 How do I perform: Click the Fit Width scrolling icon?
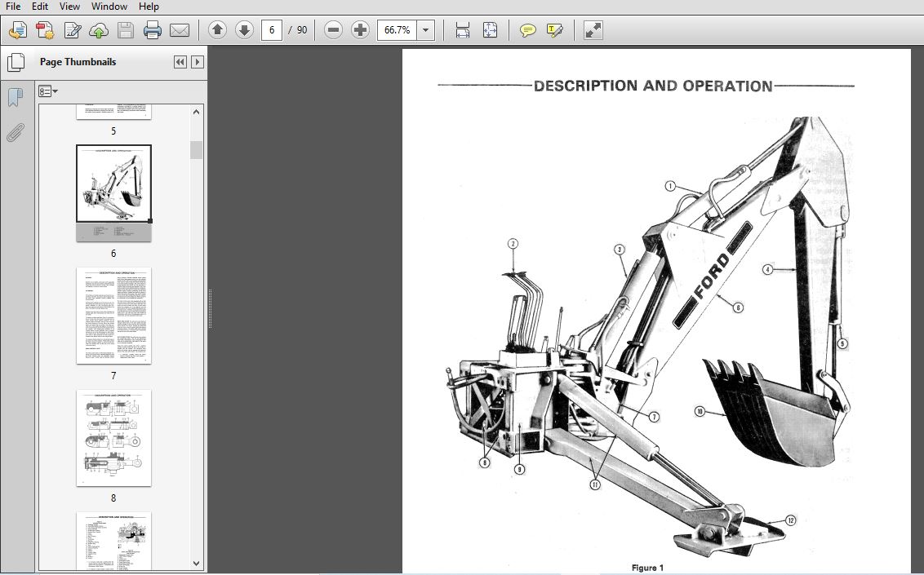click(x=463, y=30)
